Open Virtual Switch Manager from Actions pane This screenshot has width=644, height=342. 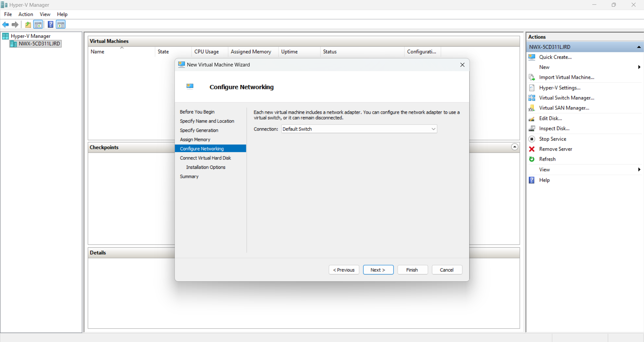point(566,98)
